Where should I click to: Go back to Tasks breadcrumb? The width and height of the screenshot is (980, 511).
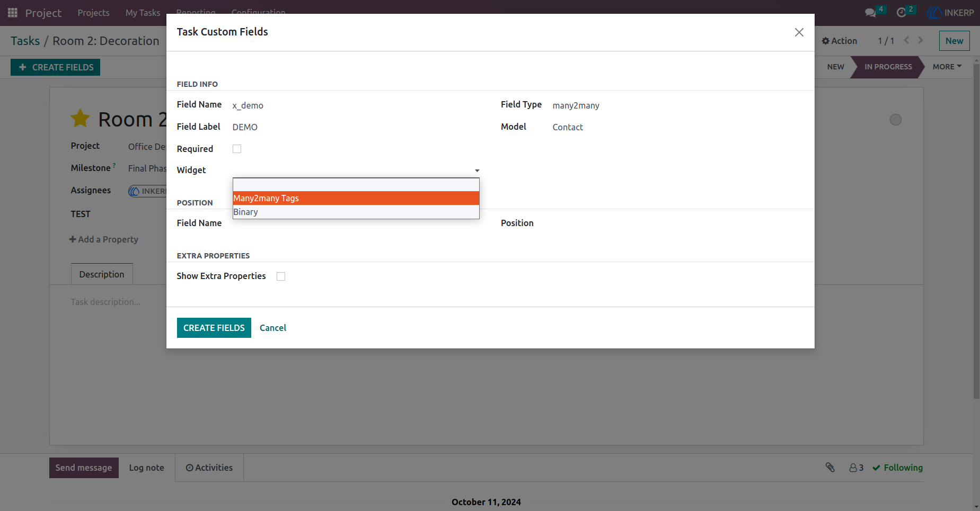(x=25, y=41)
